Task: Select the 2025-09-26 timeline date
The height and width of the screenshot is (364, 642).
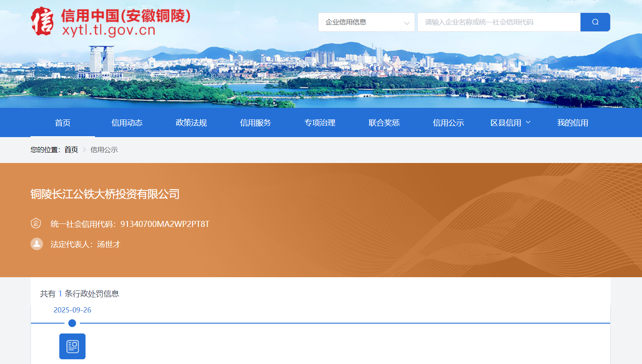Action: point(72,309)
